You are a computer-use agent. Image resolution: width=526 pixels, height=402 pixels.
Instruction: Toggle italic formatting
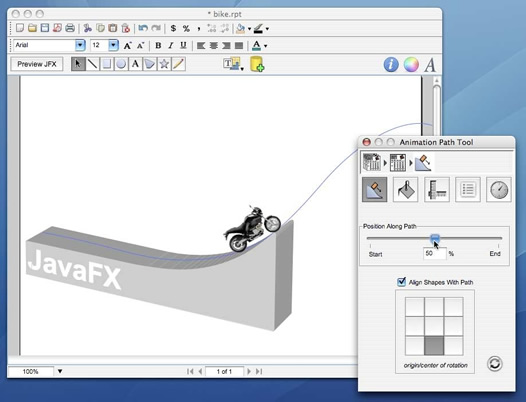170,45
